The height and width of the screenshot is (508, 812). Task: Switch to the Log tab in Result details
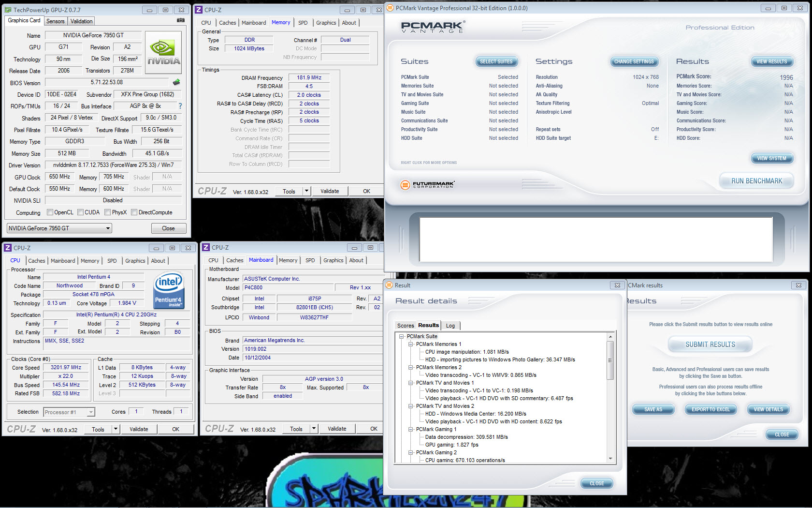point(450,326)
